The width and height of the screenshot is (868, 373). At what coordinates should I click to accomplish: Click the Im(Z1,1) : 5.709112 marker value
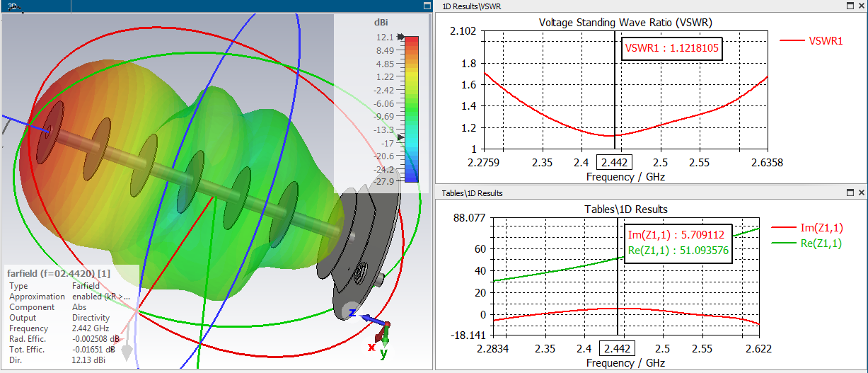tap(678, 235)
